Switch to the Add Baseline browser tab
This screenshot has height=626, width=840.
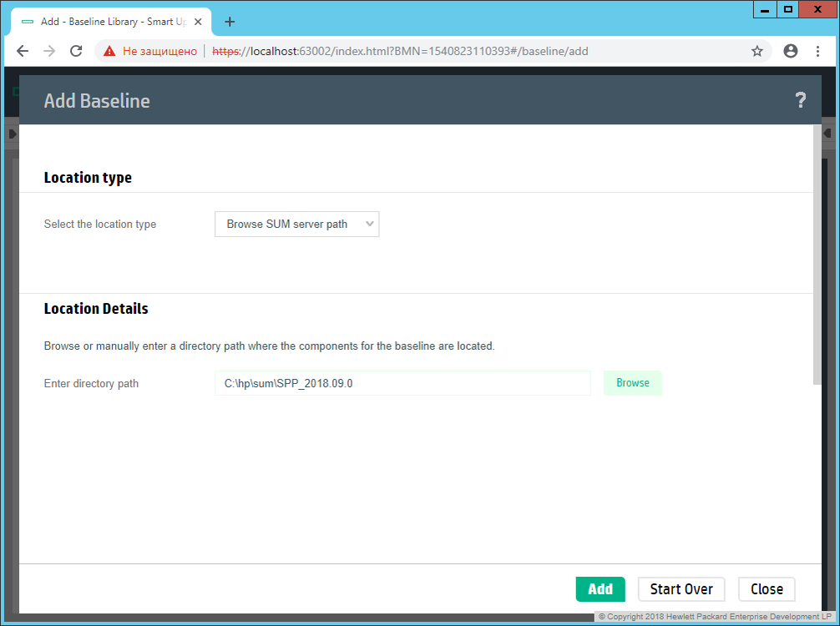[109, 22]
